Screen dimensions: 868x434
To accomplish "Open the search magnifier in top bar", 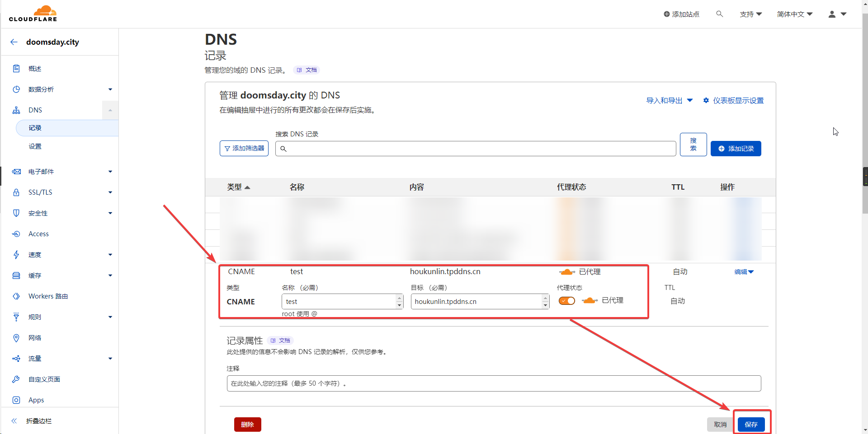I will click(719, 14).
